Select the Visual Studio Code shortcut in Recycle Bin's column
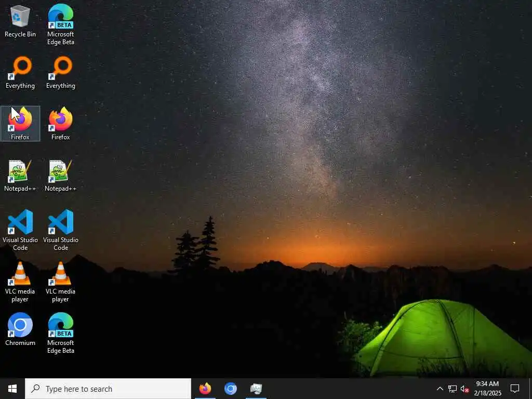This screenshot has height=399, width=532. (x=20, y=230)
